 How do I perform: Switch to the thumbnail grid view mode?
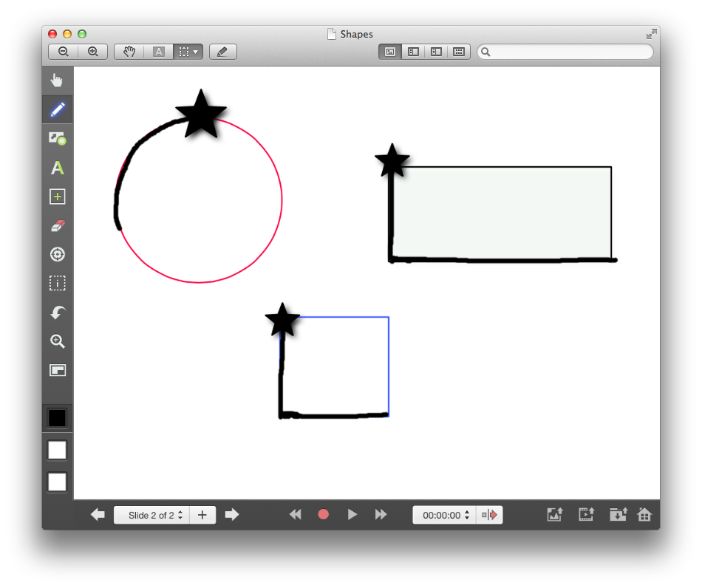point(459,52)
